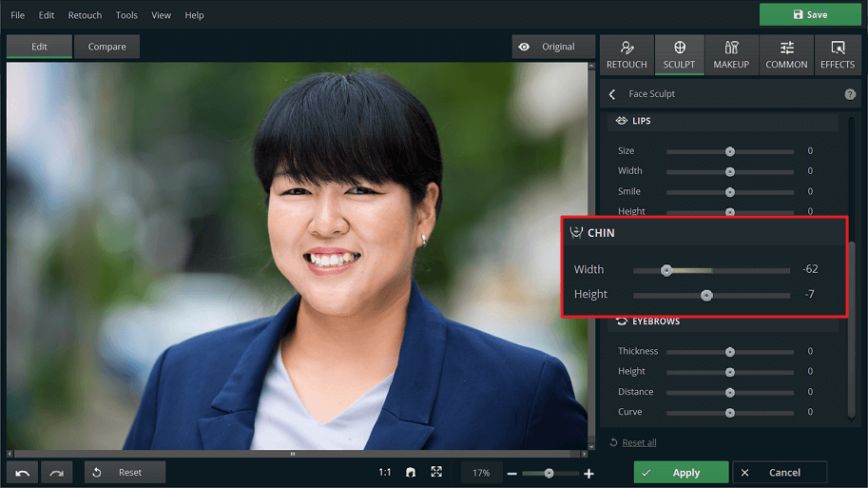This screenshot has height=488, width=868.
Task: Open the Effects tab
Action: coord(837,54)
